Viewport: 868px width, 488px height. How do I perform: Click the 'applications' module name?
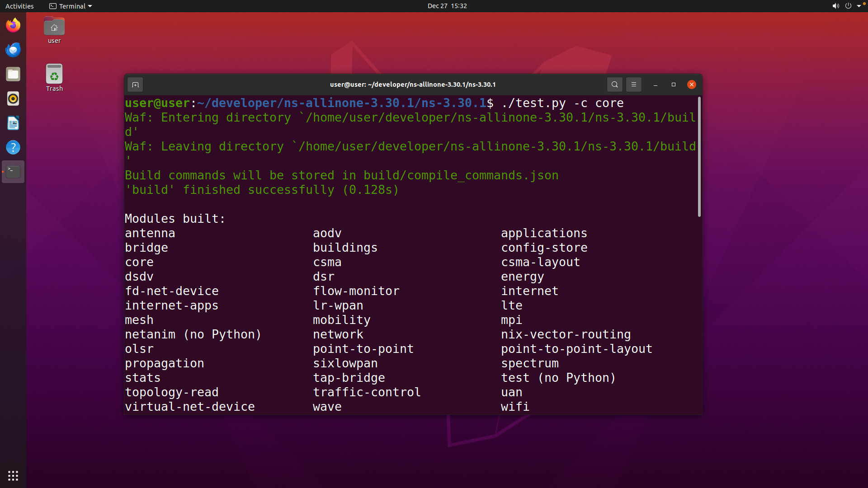(544, 233)
